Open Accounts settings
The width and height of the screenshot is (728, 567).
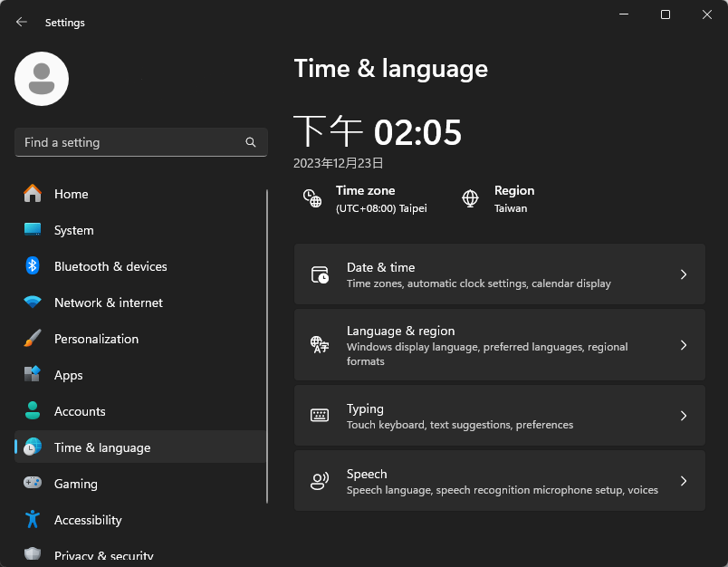click(140, 411)
